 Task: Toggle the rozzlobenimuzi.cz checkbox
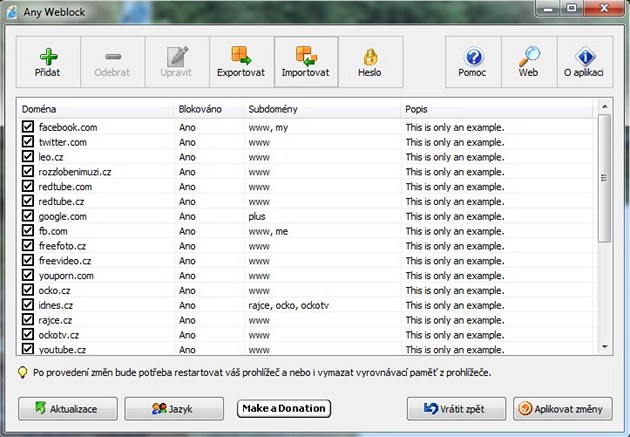pos(28,172)
